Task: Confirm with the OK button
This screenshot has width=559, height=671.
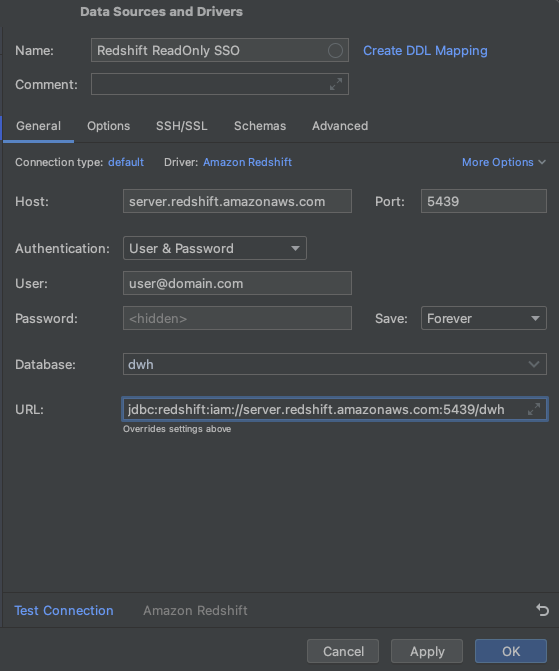Action: 511,651
